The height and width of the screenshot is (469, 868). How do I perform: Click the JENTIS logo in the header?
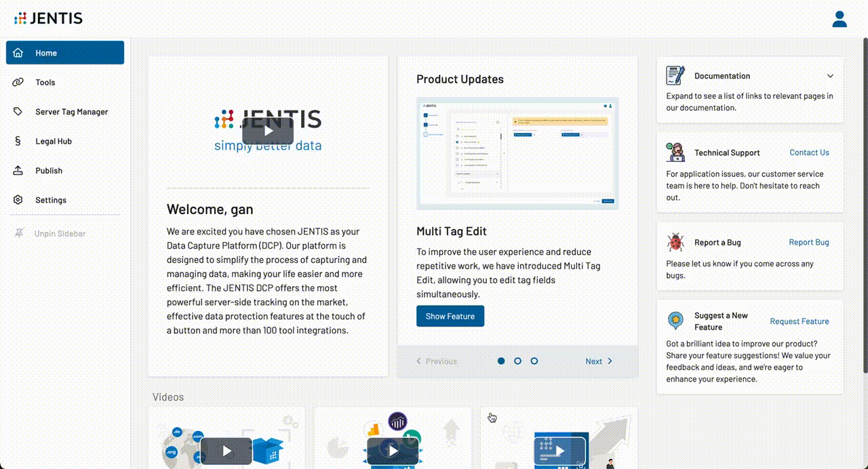click(x=48, y=18)
